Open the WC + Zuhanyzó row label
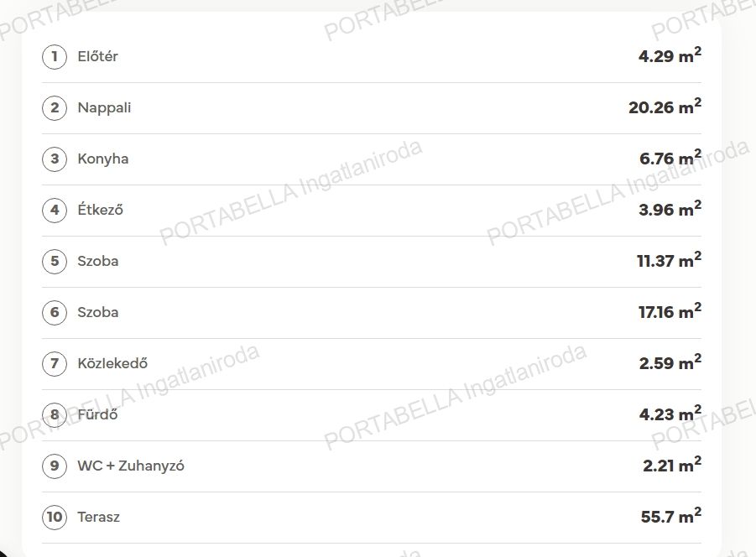The width and height of the screenshot is (756, 557). pyautogui.click(x=131, y=466)
